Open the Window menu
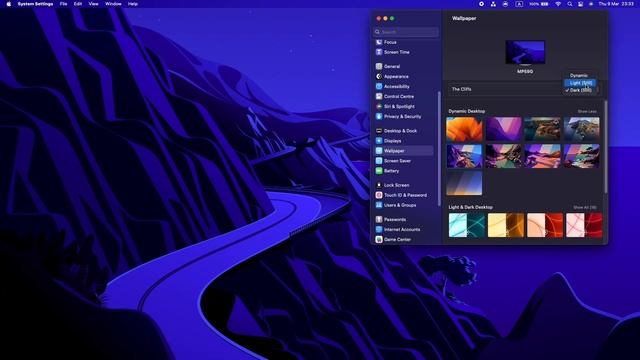This screenshot has height=360, width=640. coord(113,4)
